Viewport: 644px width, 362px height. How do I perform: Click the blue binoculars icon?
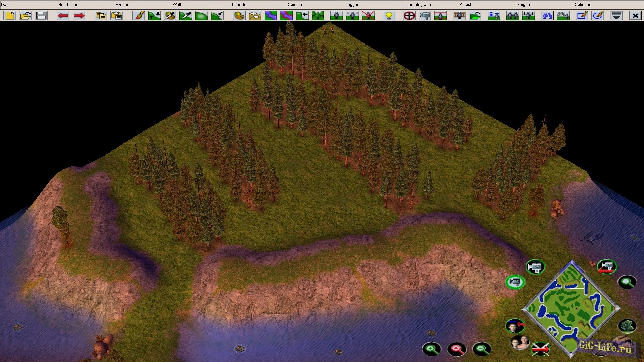(547, 16)
